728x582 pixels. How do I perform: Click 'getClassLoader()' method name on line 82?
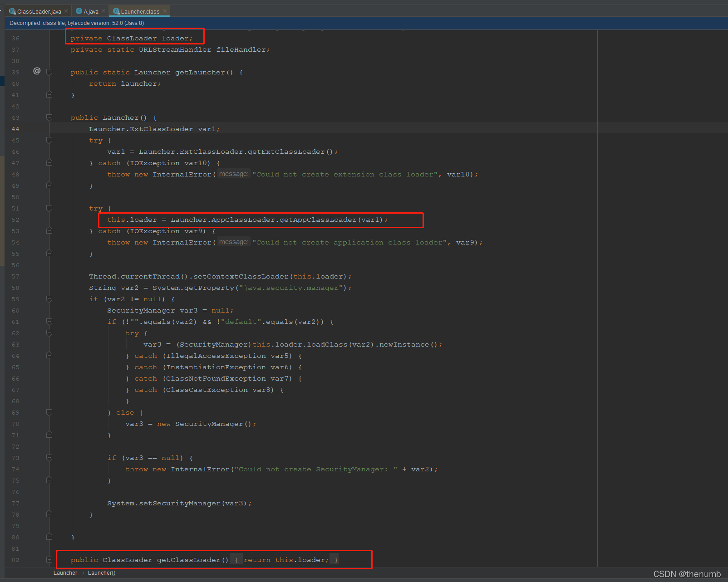[x=193, y=560]
